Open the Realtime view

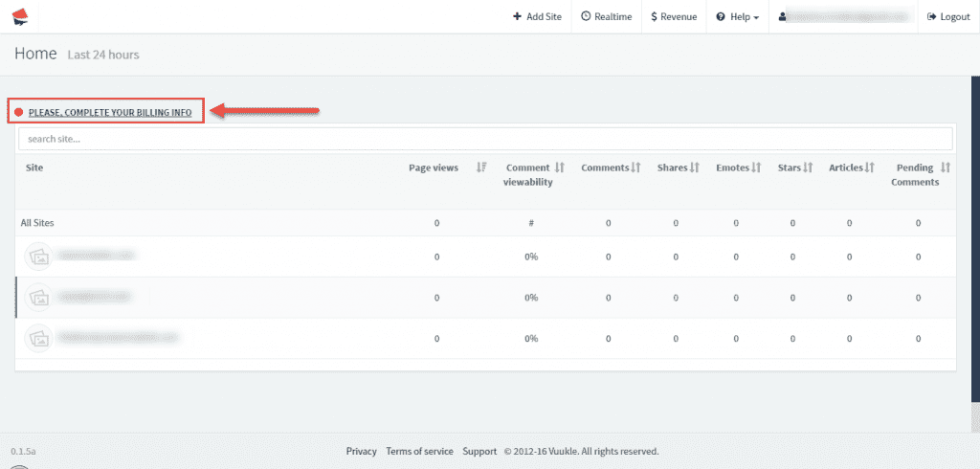click(x=606, y=17)
